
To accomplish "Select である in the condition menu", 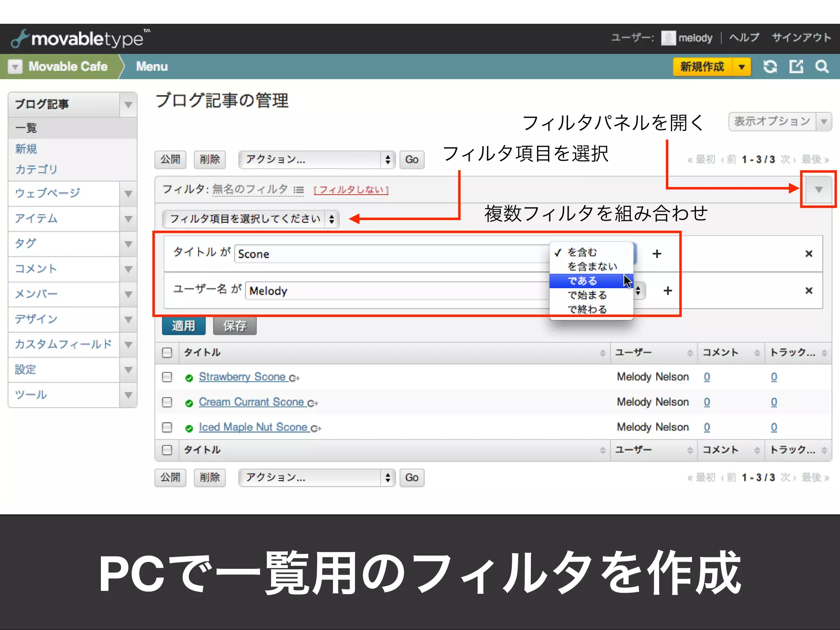I will (591, 281).
